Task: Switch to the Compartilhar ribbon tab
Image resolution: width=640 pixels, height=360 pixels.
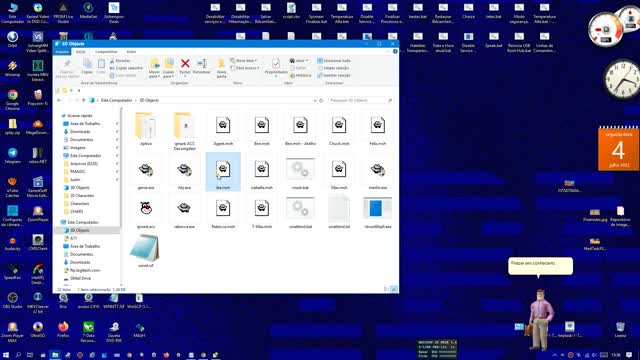Action: point(106,52)
